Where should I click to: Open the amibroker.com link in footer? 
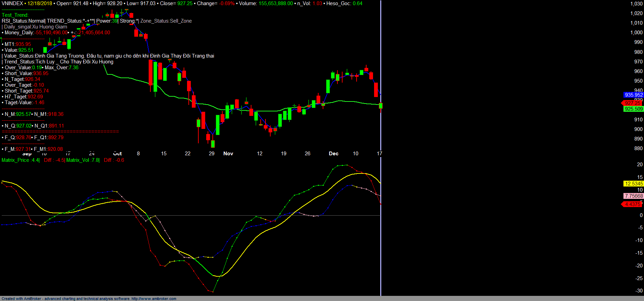click(154, 299)
